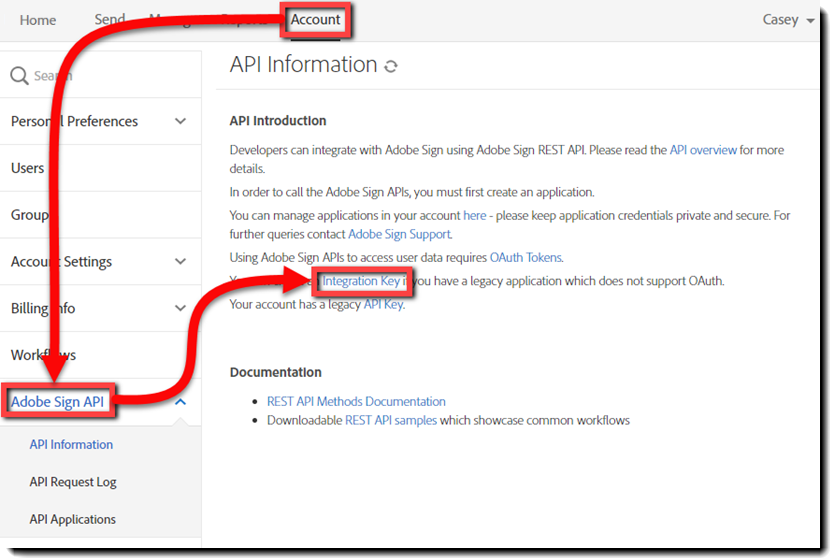The width and height of the screenshot is (830, 558).
Task: Expand the Billing Info chevron
Action: pos(181,308)
